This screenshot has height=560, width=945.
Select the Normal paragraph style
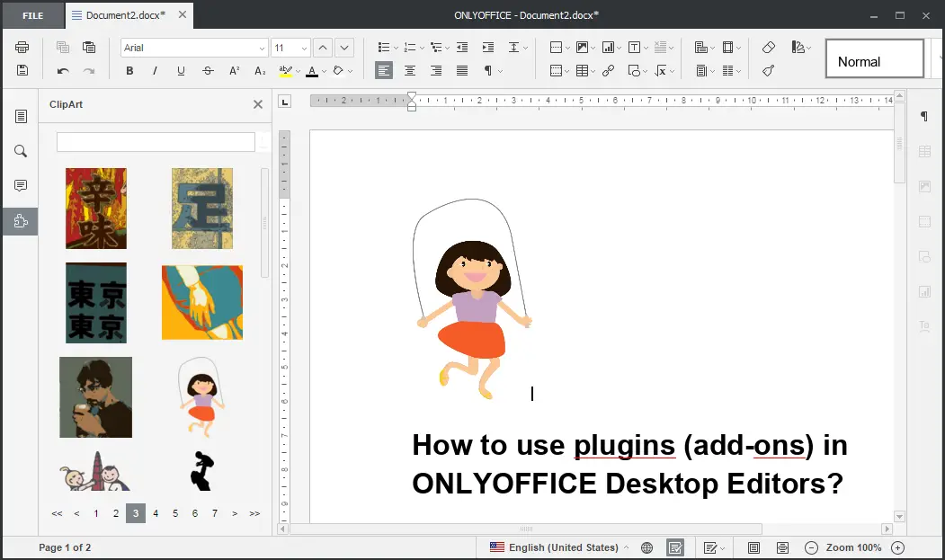(x=875, y=58)
